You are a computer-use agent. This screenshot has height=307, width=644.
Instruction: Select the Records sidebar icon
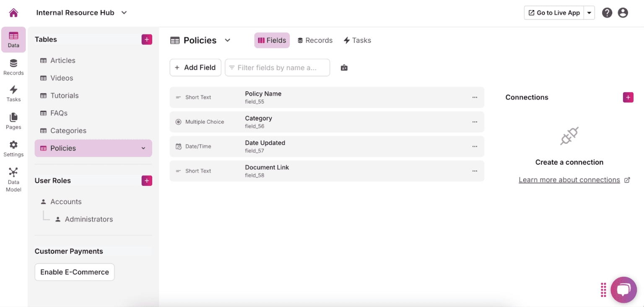tap(13, 67)
